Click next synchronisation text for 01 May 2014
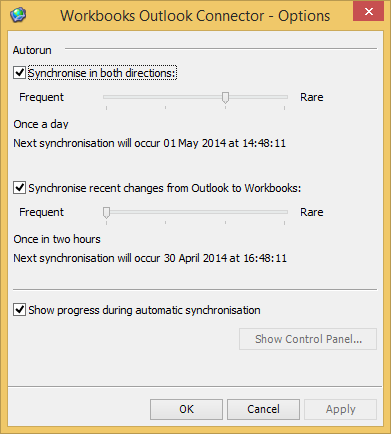The image size is (391, 434). 150,143
